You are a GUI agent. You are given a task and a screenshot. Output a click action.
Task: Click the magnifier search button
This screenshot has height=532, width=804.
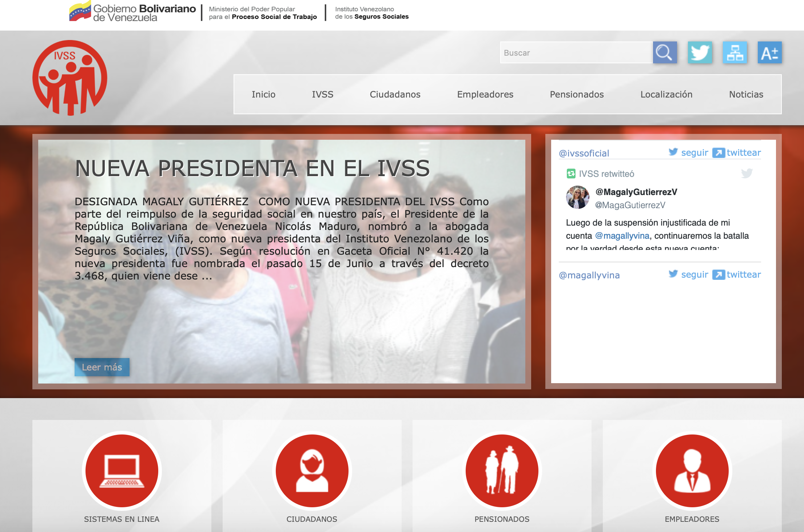(665, 52)
